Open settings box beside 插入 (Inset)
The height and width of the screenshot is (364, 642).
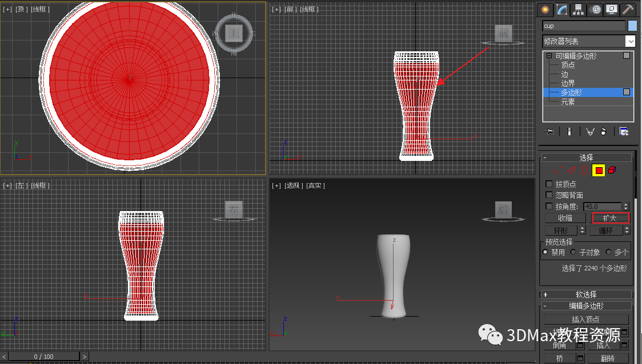[624, 346]
